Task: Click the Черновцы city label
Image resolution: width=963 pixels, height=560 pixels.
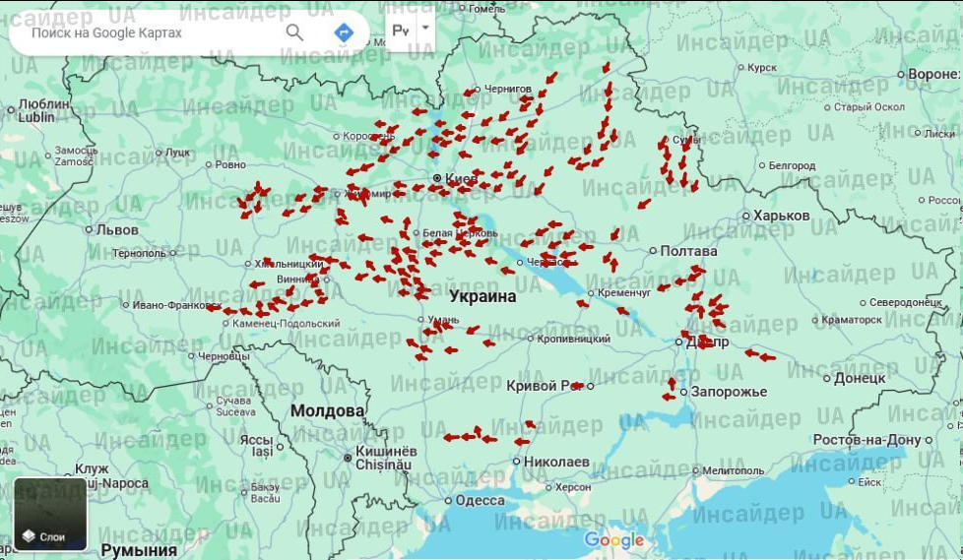Action: (224, 355)
